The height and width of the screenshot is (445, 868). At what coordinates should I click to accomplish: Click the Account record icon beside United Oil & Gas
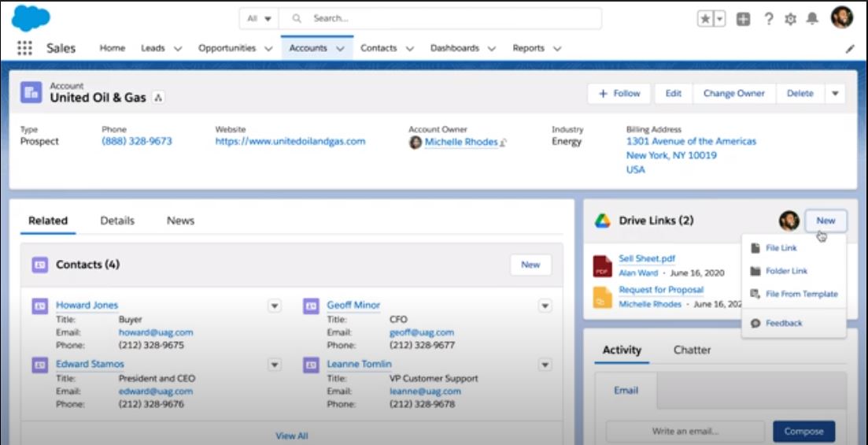[x=31, y=93]
